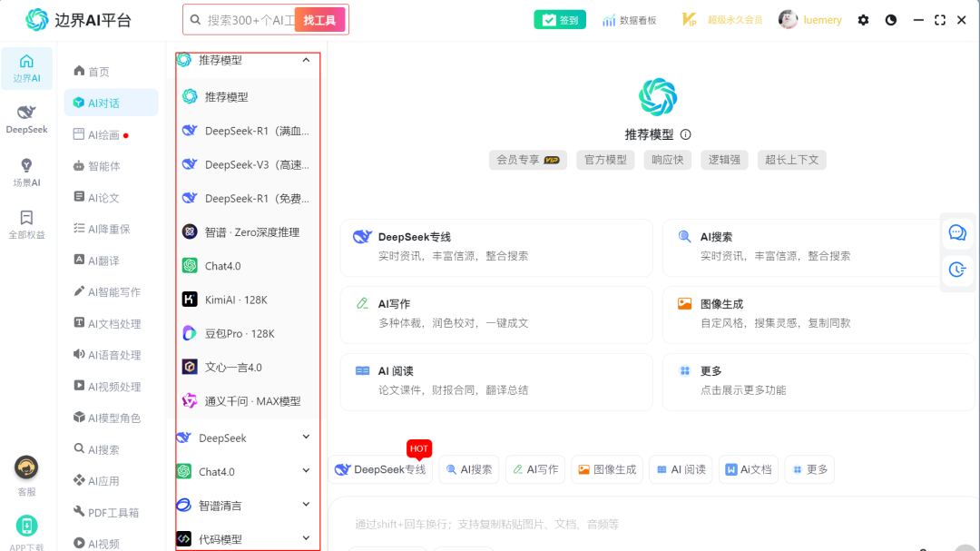Focus the AI tool search field
980x551 pixels.
click(x=250, y=20)
